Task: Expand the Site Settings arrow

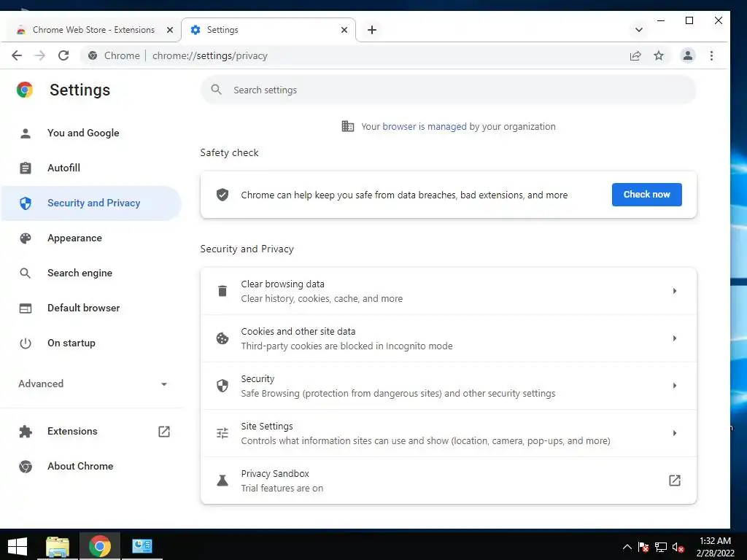Action: pos(674,433)
